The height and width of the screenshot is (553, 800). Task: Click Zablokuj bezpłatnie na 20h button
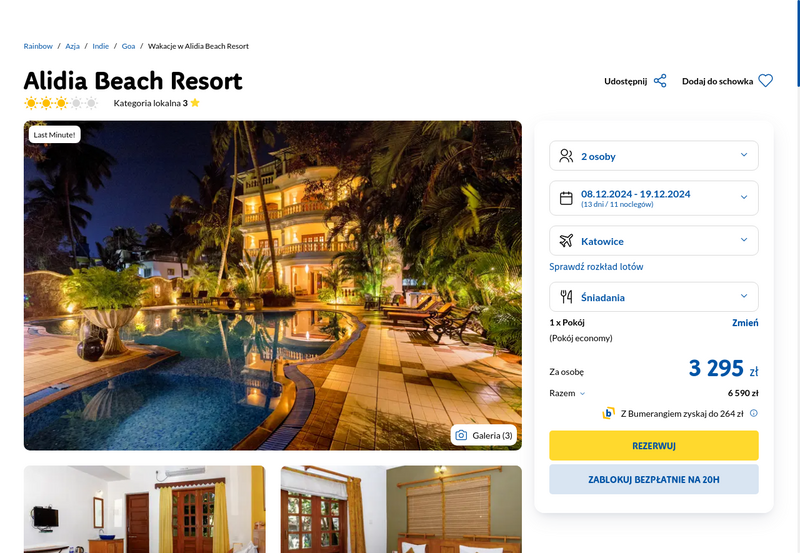coord(654,479)
